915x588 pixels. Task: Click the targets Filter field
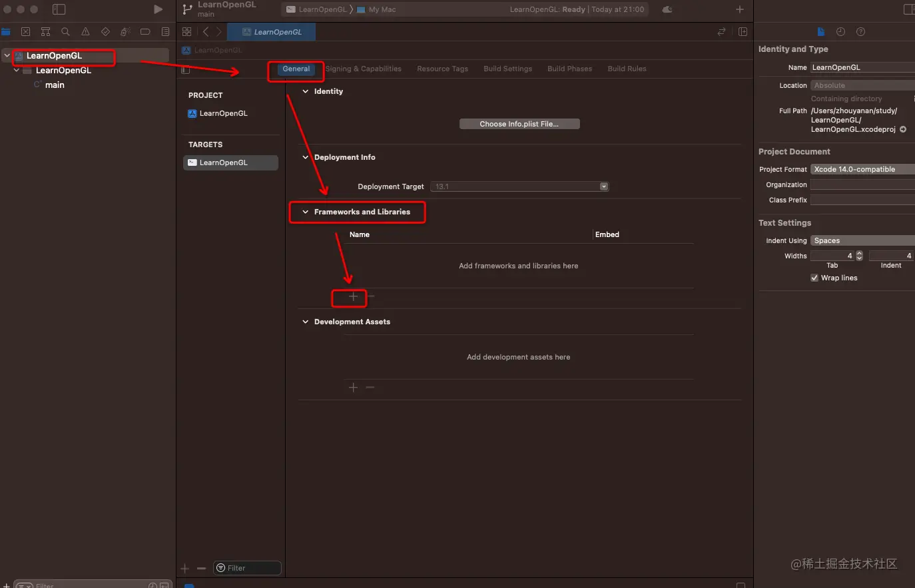(x=247, y=568)
